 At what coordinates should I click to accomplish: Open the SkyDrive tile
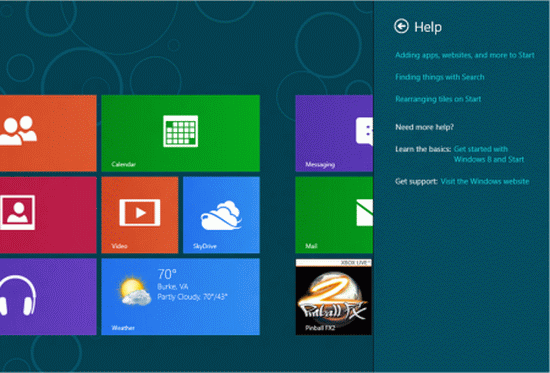click(x=221, y=215)
